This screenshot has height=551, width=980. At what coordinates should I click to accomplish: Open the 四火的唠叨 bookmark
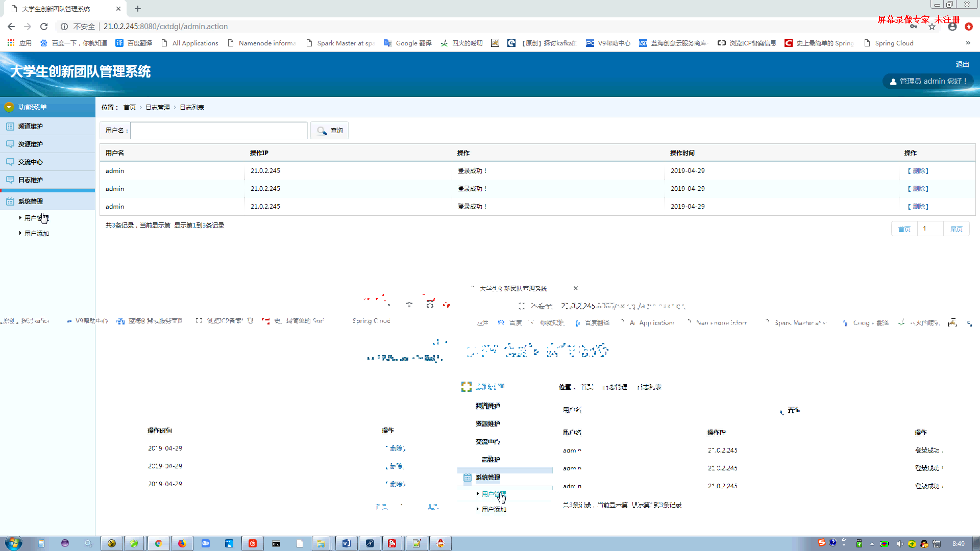pyautogui.click(x=461, y=43)
